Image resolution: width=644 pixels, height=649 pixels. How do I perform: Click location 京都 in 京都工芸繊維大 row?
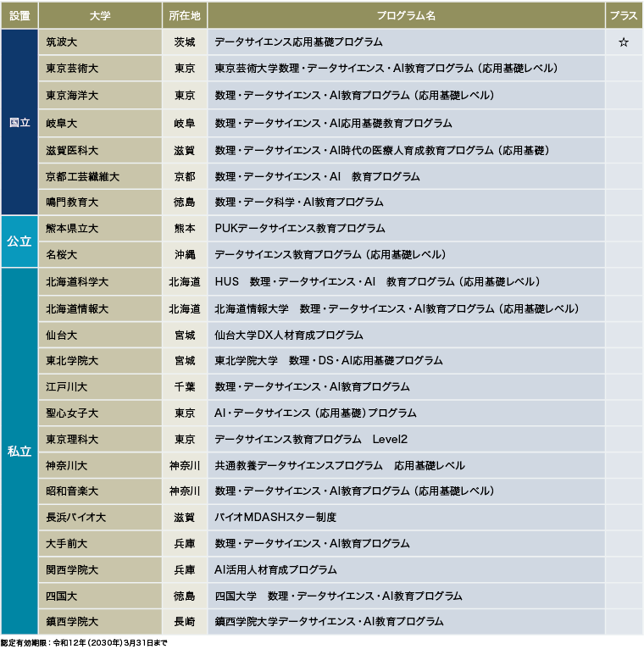tap(185, 177)
